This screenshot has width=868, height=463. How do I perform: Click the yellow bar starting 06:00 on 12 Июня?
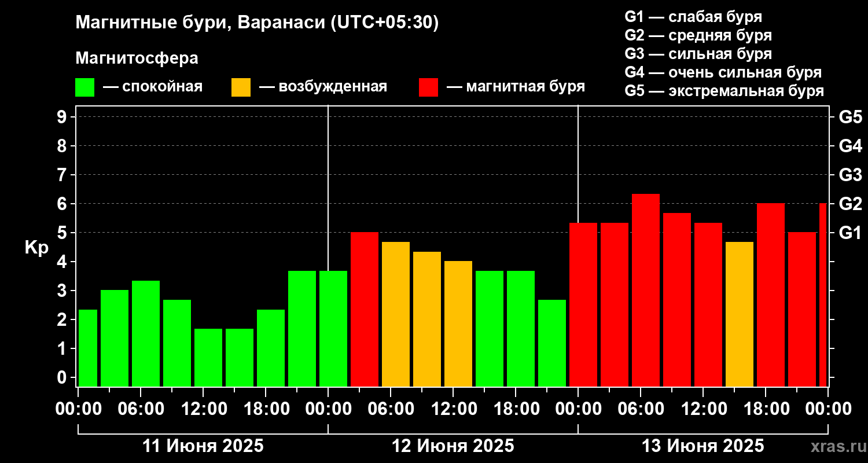(x=396, y=314)
